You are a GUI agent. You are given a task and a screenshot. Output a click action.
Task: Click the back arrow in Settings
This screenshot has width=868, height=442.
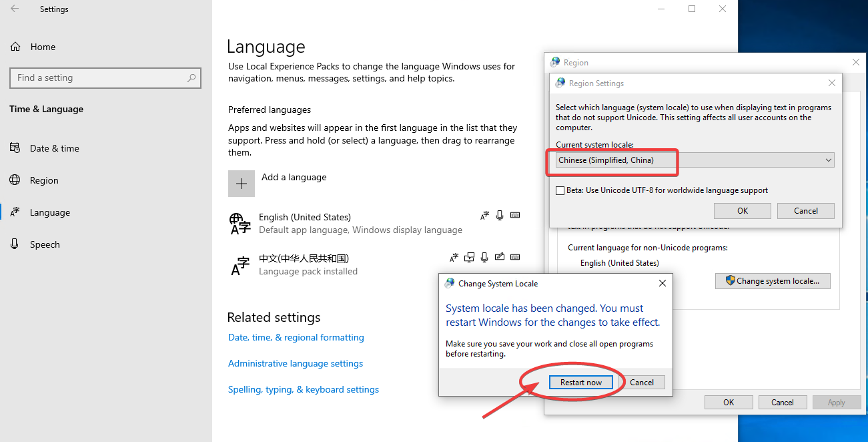[15, 9]
